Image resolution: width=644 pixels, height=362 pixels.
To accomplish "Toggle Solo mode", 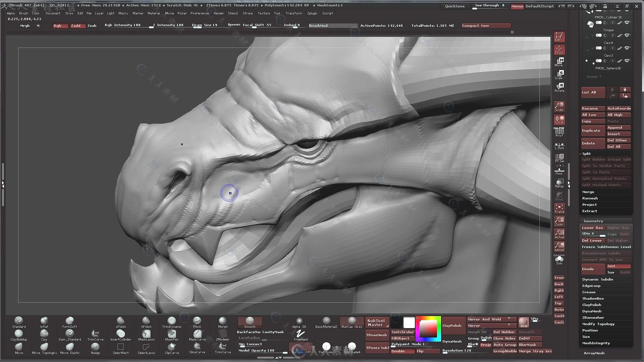I will [559, 260].
